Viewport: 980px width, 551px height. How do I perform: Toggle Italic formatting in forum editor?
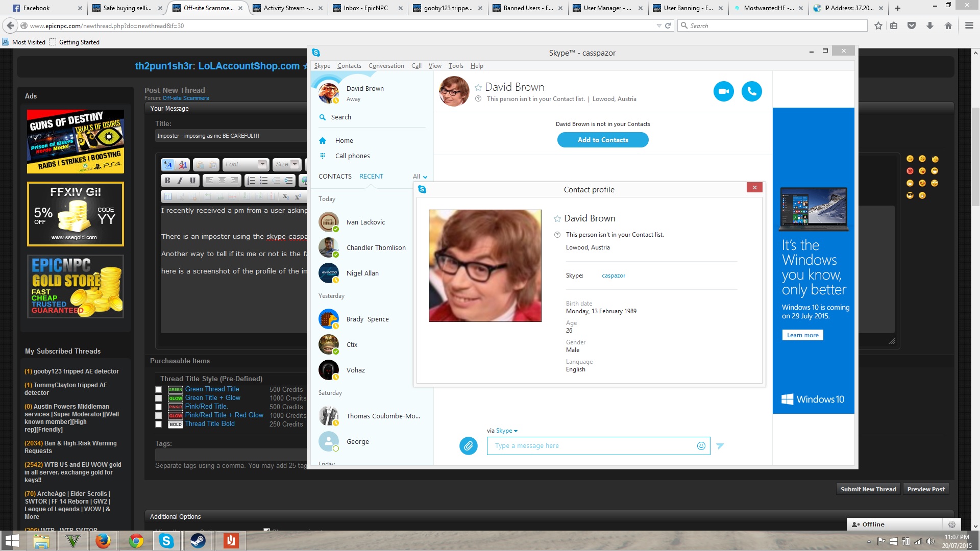pyautogui.click(x=180, y=181)
